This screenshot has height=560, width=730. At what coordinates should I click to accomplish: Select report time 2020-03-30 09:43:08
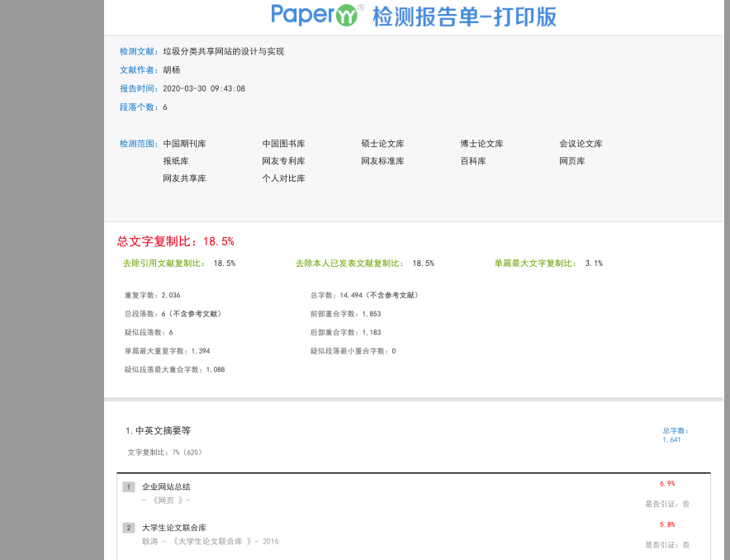pos(204,88)
